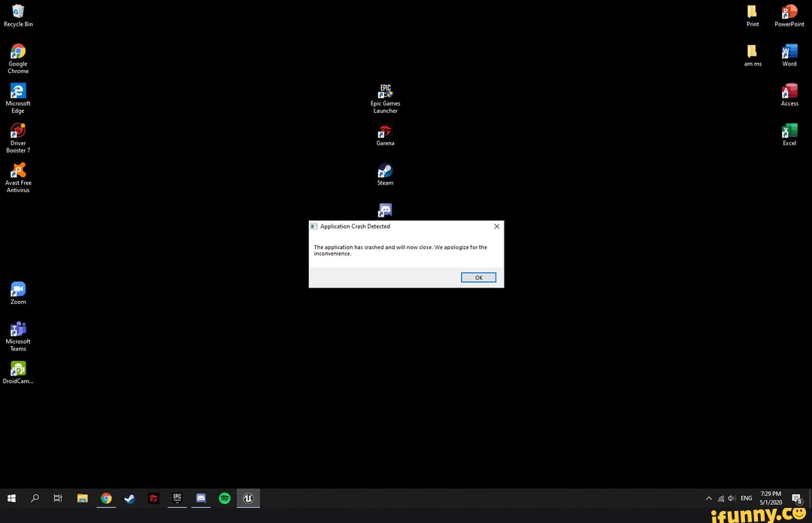
Task: Open Epic Games Launcher from the taskbar
Action: tap(177, 498)
